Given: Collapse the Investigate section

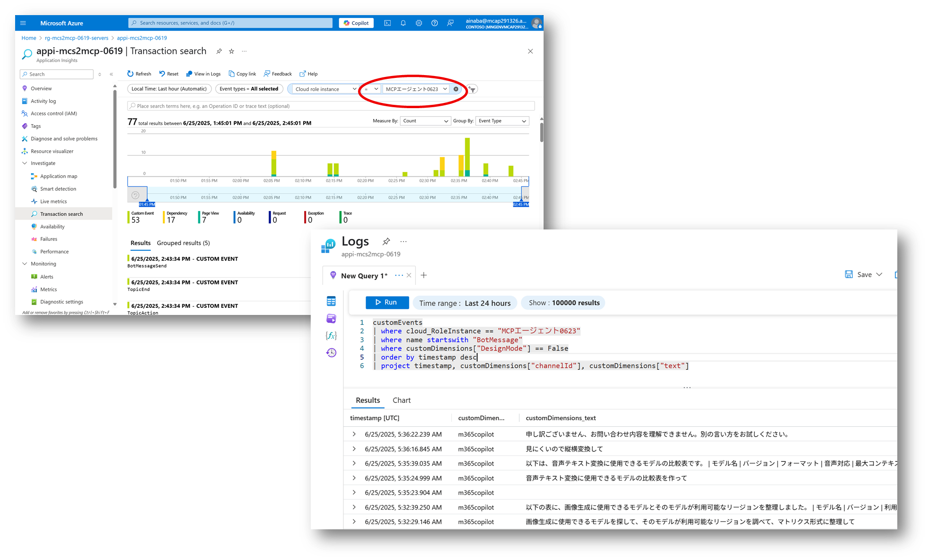Looking at the screenshot, I should click(25, 163).
